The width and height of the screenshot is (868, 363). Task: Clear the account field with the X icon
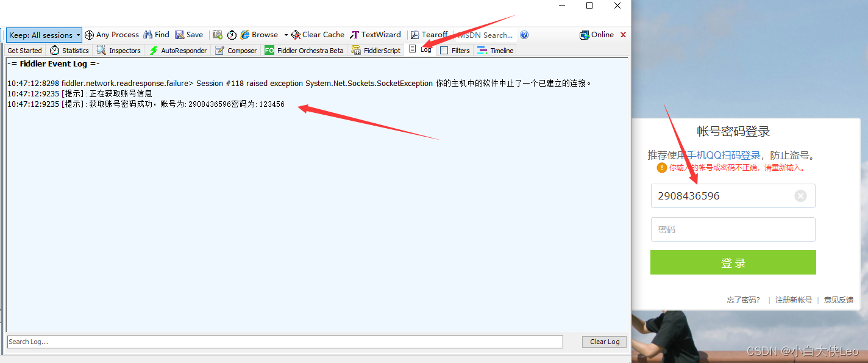point(801,196)
